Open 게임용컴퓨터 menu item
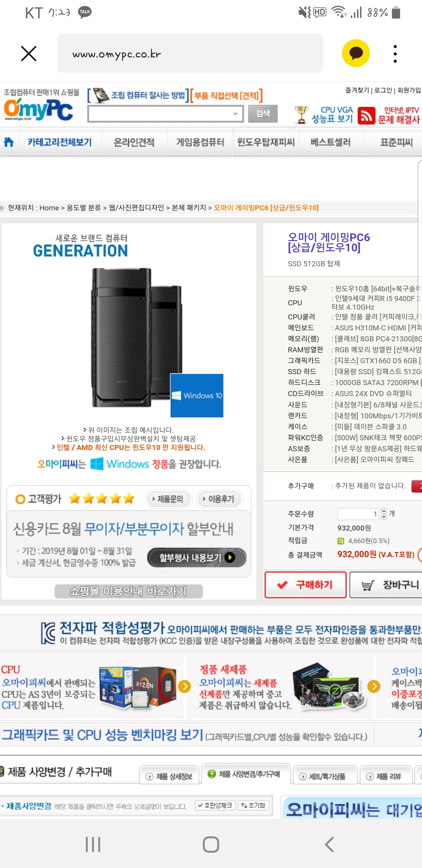The image size is (422, 868). [200, 142]
